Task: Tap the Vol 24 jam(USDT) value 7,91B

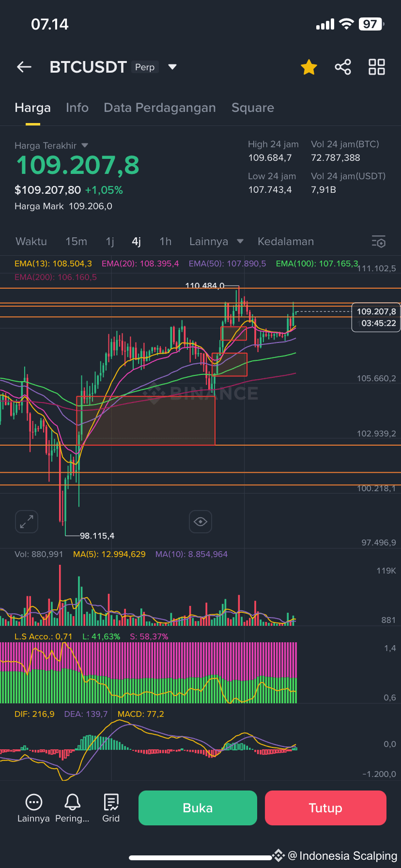Action: tap(324, 190)
